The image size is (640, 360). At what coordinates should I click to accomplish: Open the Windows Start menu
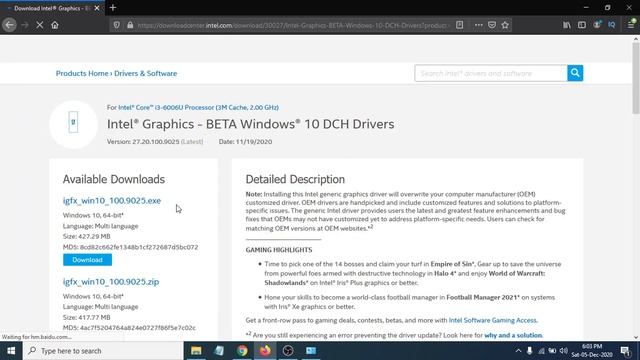11,351
